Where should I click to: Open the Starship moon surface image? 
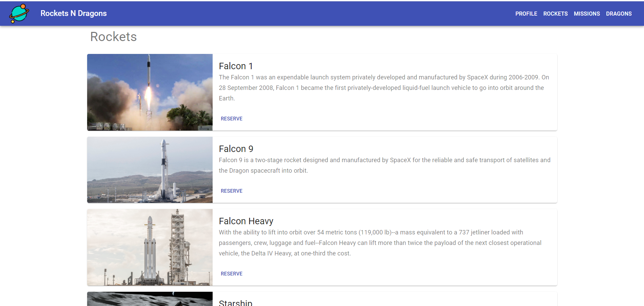[x=150, y=299]
